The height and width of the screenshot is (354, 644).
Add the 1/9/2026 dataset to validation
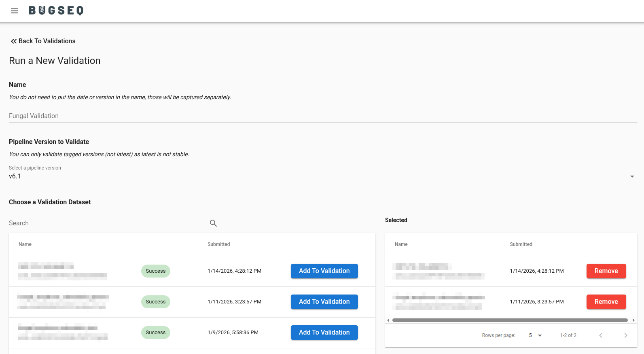click(324, 333)
